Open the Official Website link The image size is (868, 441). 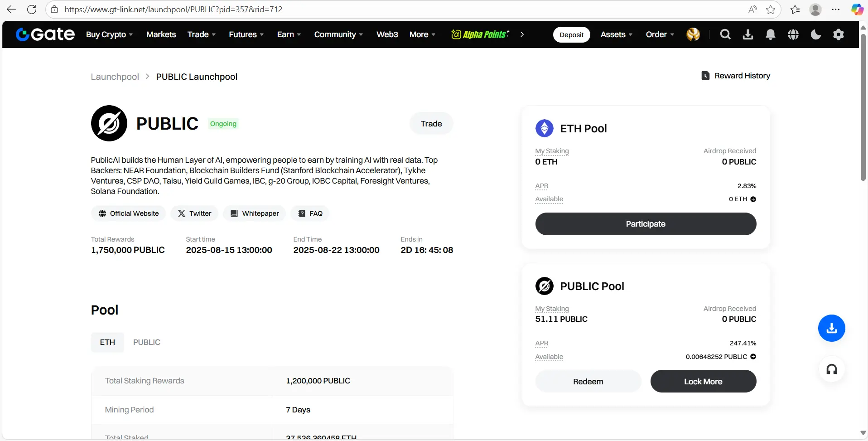[129, 213]
